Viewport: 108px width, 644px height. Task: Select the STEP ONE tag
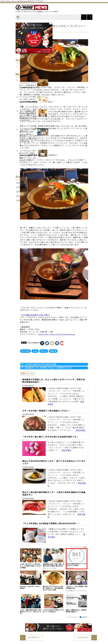tap(25, 351)
